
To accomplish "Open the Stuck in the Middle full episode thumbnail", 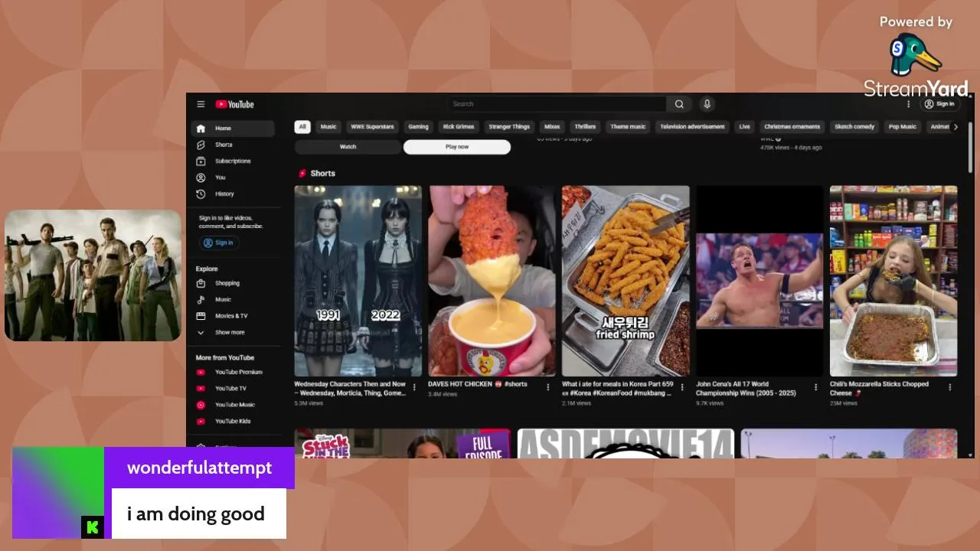I will coord(403,444).
